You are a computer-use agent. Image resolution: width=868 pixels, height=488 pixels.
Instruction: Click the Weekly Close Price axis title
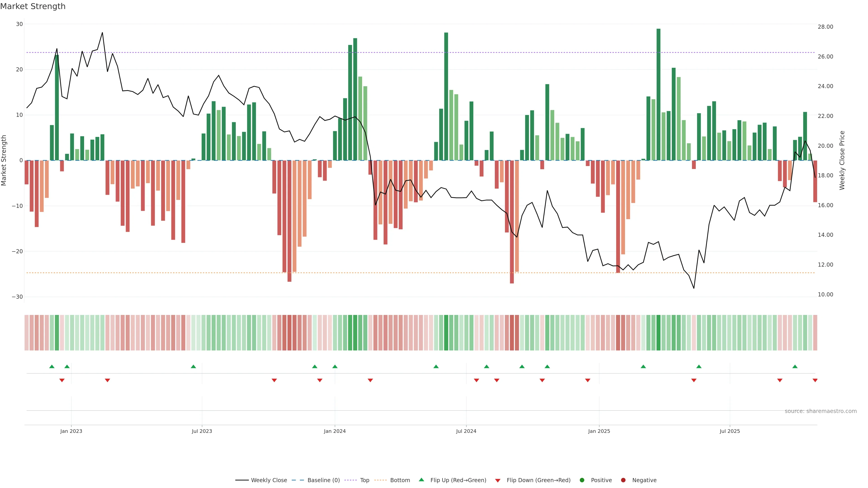coord(842,160)
